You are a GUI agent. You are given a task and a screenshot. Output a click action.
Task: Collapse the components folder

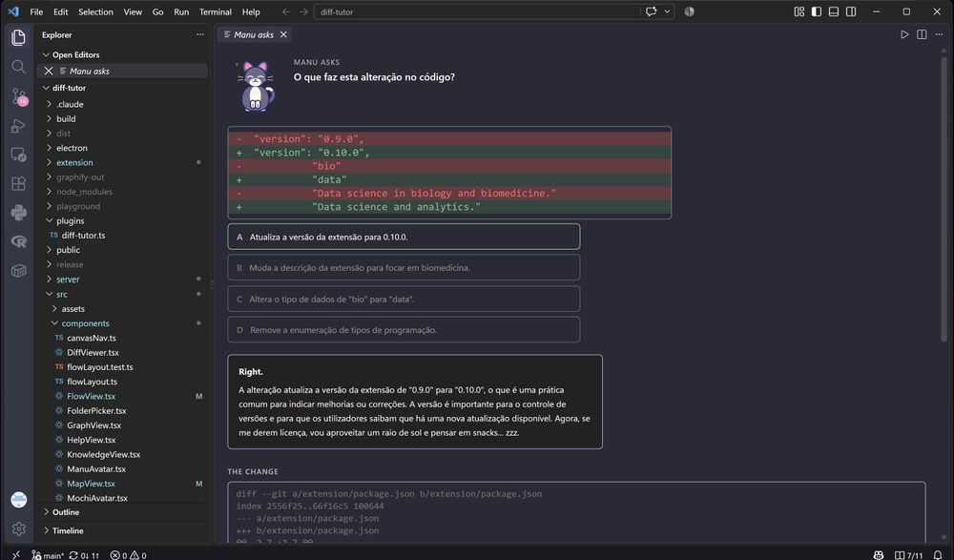(123, 323)
